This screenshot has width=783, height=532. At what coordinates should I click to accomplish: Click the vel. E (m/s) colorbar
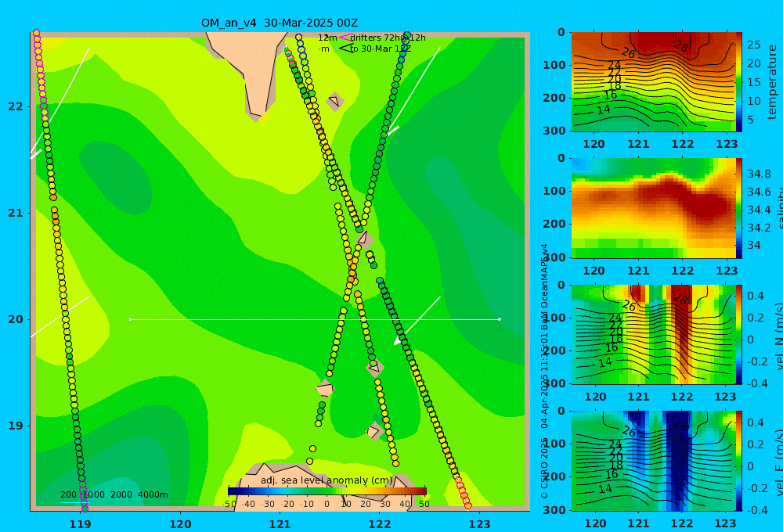[x=739, y=461]
